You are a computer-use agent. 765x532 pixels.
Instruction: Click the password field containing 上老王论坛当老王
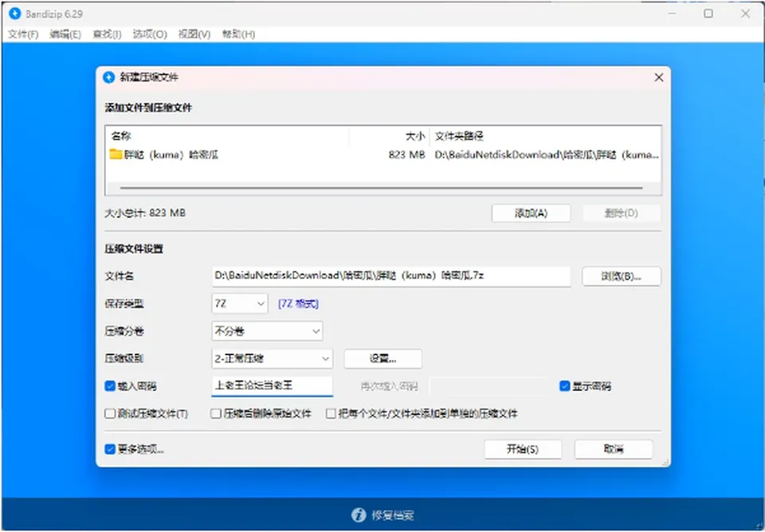(273, 386)
